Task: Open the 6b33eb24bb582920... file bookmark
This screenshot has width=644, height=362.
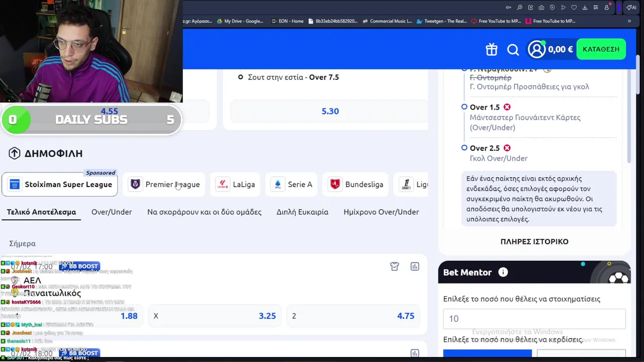Action: coord(333,21)
